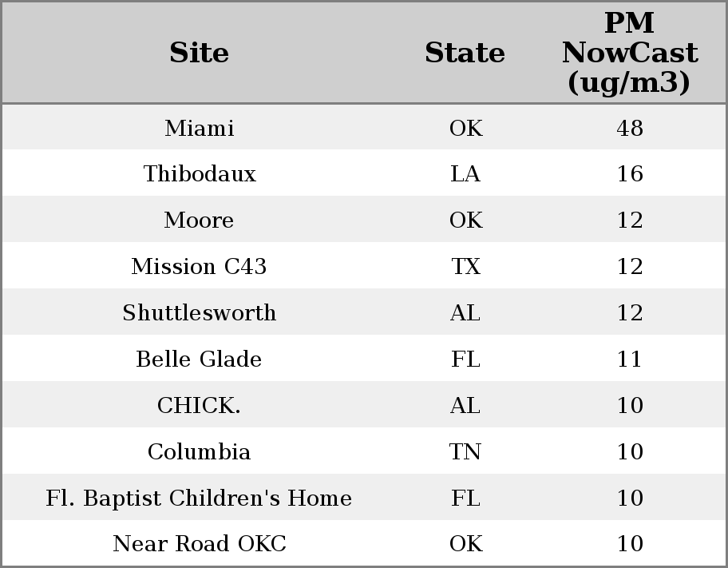Select the Miami site cell

[199, 128]
